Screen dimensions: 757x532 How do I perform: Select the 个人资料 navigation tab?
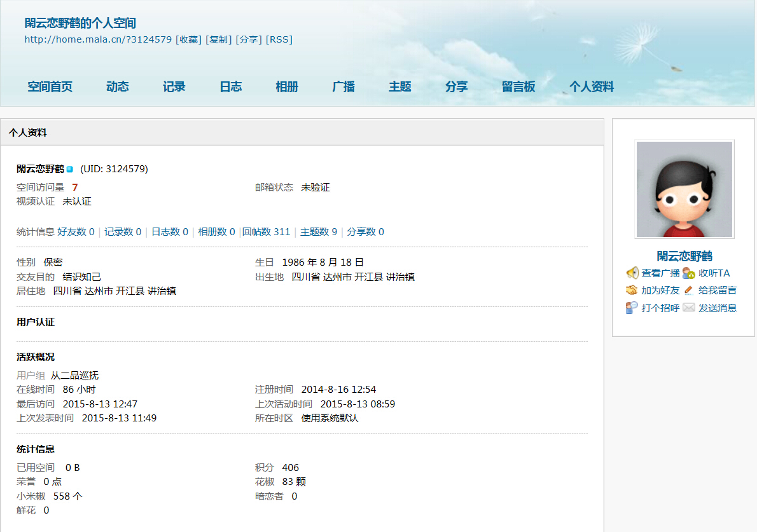pyautogui.click(x=592, y=87)
